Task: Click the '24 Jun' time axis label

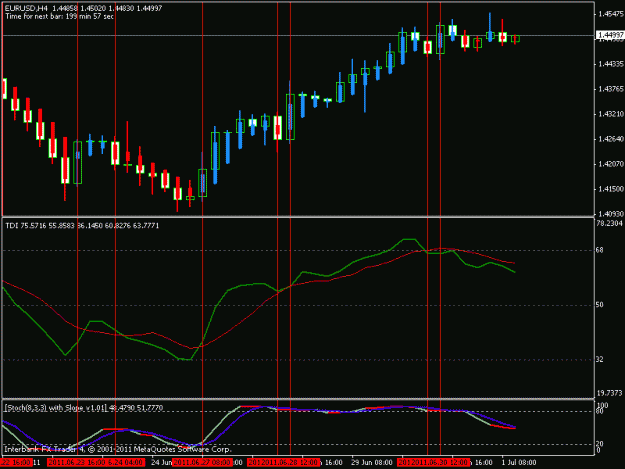Action: [x=161, y=463]
